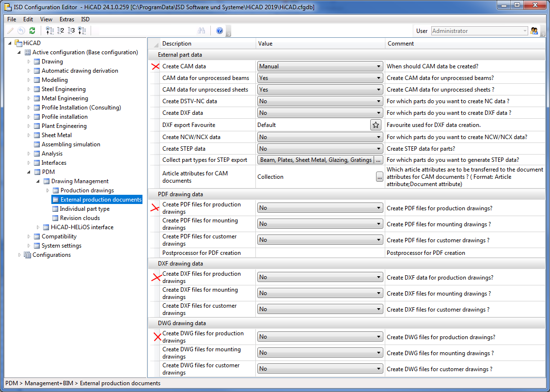Screen dimensions: 550x392
Task: Click the expand all tree levels icon
Action: pos(81,31)
